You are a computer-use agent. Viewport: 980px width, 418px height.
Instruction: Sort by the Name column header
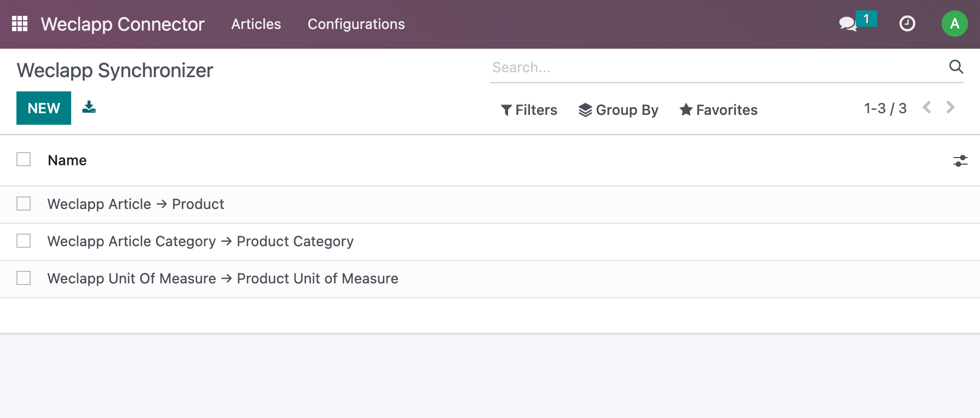(67, 160)
